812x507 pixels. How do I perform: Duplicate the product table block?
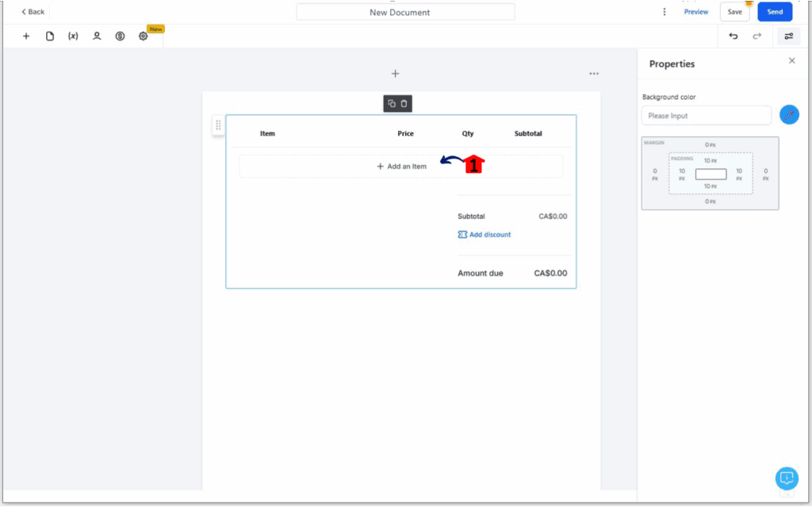[392, 103]
